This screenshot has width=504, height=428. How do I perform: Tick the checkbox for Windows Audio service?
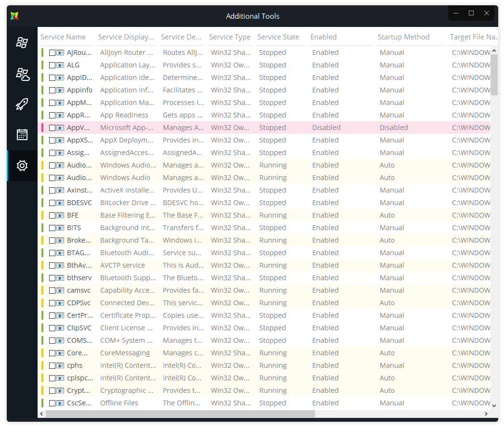pos(52,178)
